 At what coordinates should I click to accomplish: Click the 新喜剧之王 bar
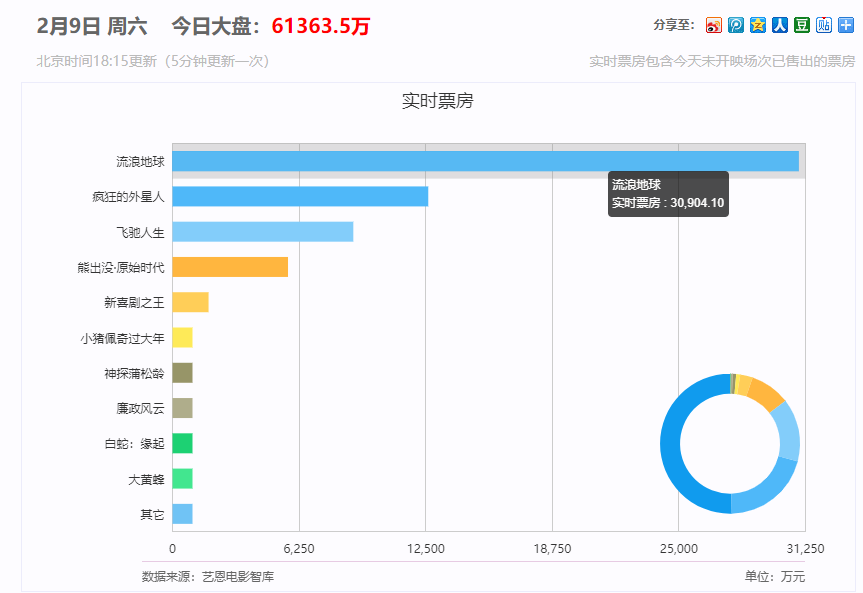[190, 302]
